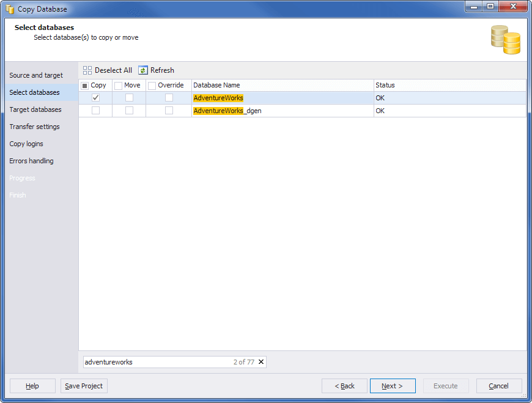Image resolution: width=532 pixels, height=403 pixels.
Task: Click the Deselect All icon
Action: tap(87, 70)
